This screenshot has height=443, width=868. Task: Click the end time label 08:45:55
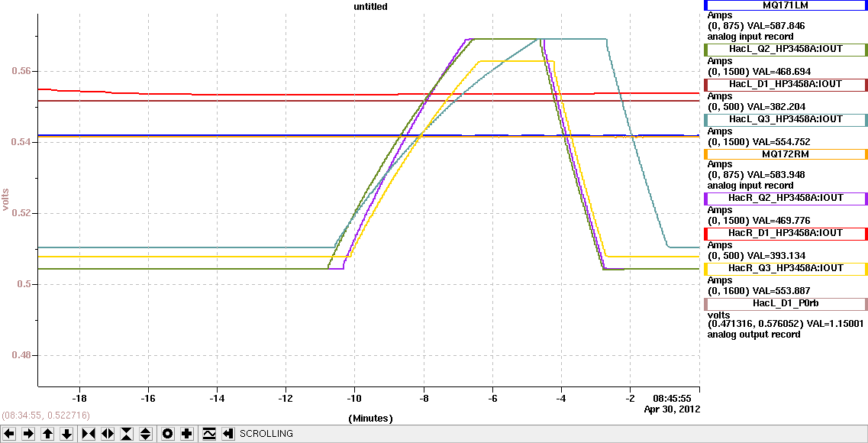[x=673, y=399]
